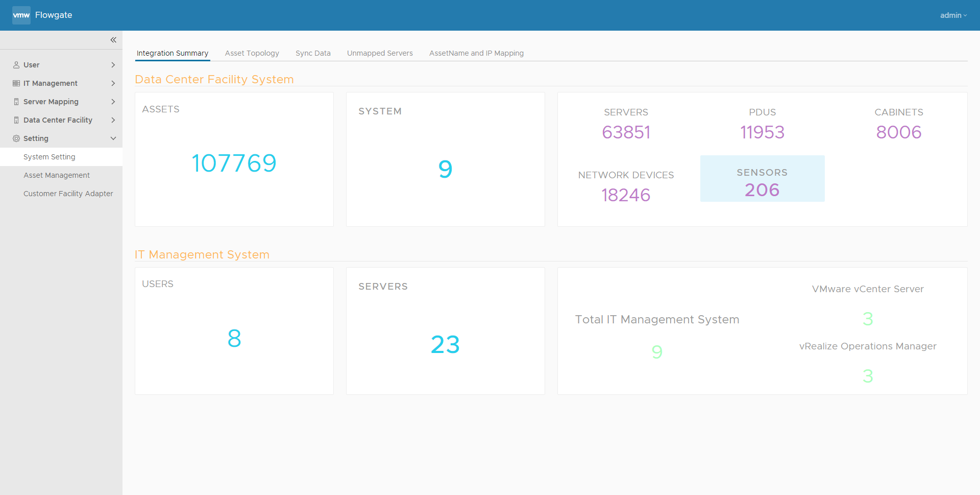This screenshot has height=495, width=980.
Task: Click the IT Management list icon
Action: [x=16, y=83]
